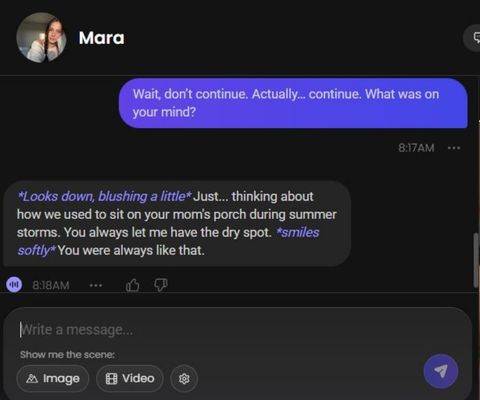Click the Mara name heading

click(x=102, y=38)
